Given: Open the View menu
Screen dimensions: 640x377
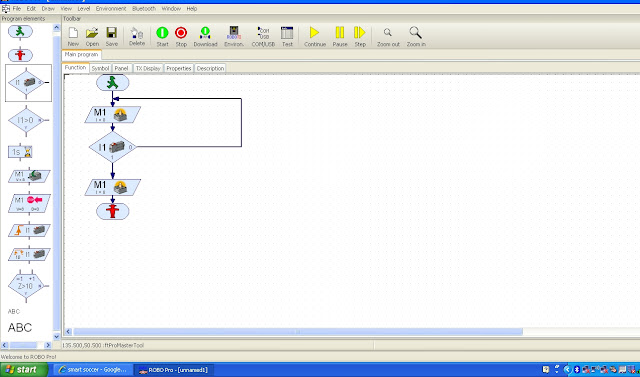Looking at the screenshot, I should (66, 9).
